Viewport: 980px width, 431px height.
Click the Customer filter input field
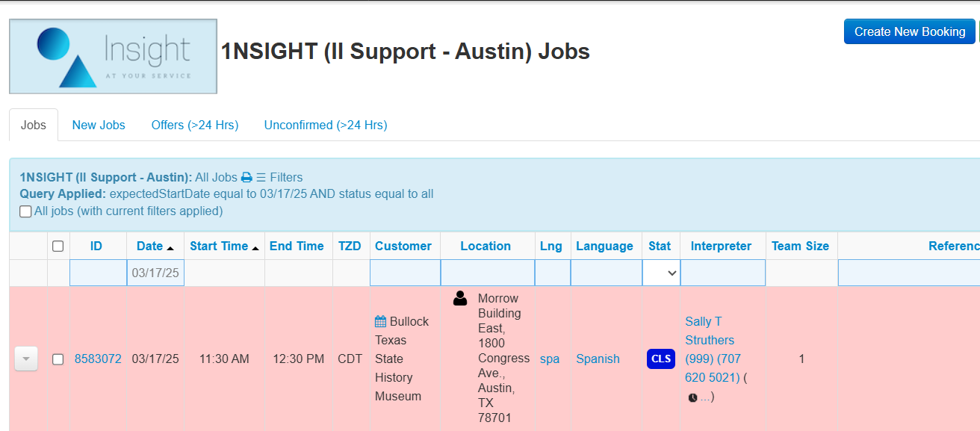pos(405,273)
